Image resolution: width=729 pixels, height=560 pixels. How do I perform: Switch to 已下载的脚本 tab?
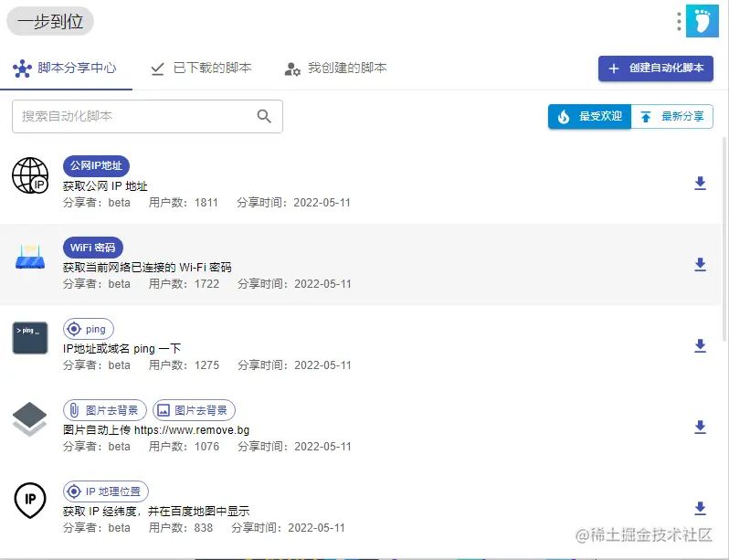tap(201, 69)
